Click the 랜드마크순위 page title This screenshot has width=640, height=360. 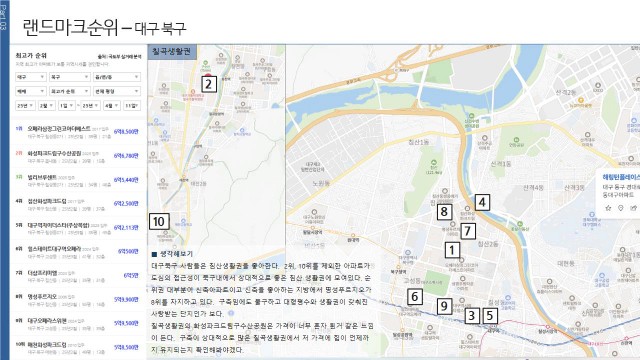70,27
